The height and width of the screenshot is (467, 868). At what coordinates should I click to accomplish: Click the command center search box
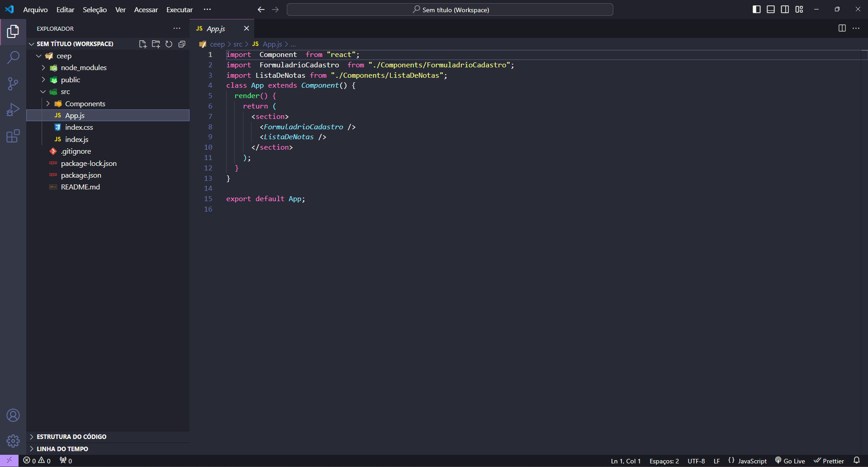click(450, 9)
